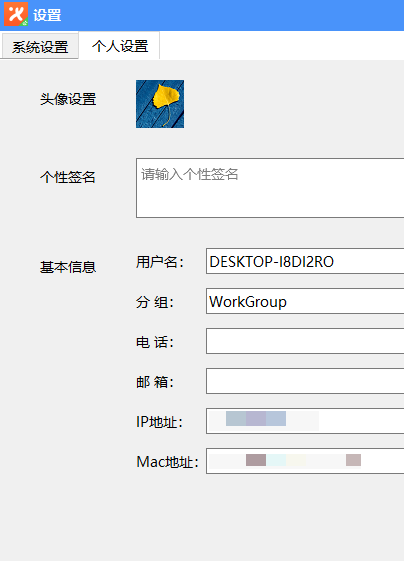Click the 分组 field containing WorkGroup
This screenshot has height=561, width=404.
pyautogui.click(x=305, y=302)
